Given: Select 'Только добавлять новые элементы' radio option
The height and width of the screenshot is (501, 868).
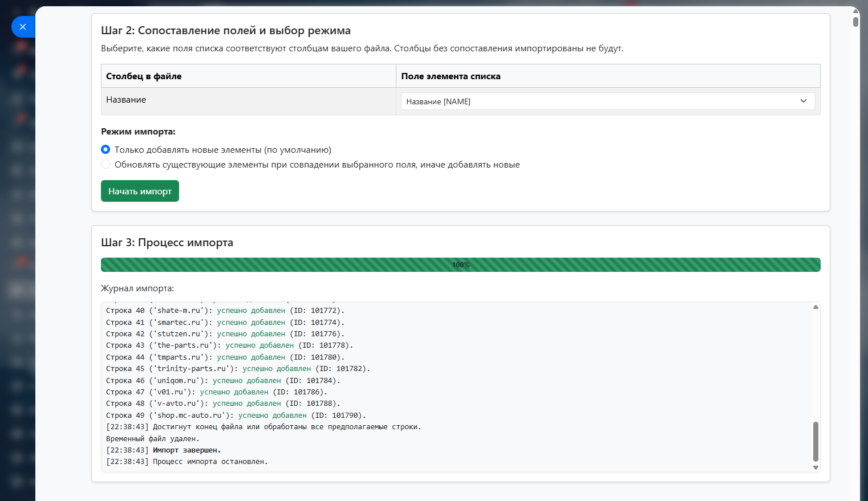Looking at the screenshot, I should (x=106, y=150).
